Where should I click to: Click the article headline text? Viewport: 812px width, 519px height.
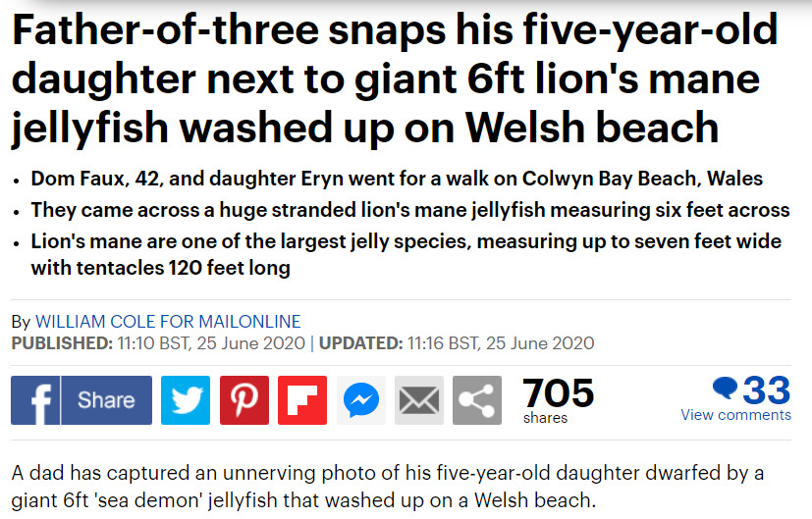pos(395,78)
